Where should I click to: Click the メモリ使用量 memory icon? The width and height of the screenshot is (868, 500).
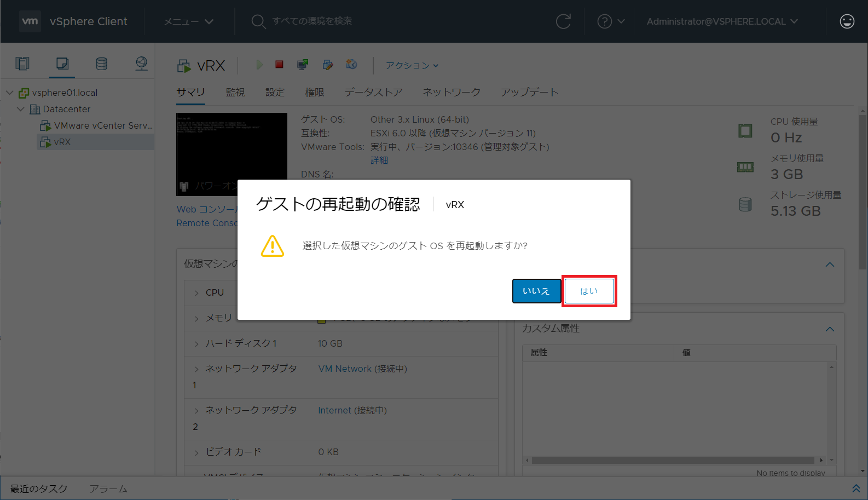pos(745,167)
